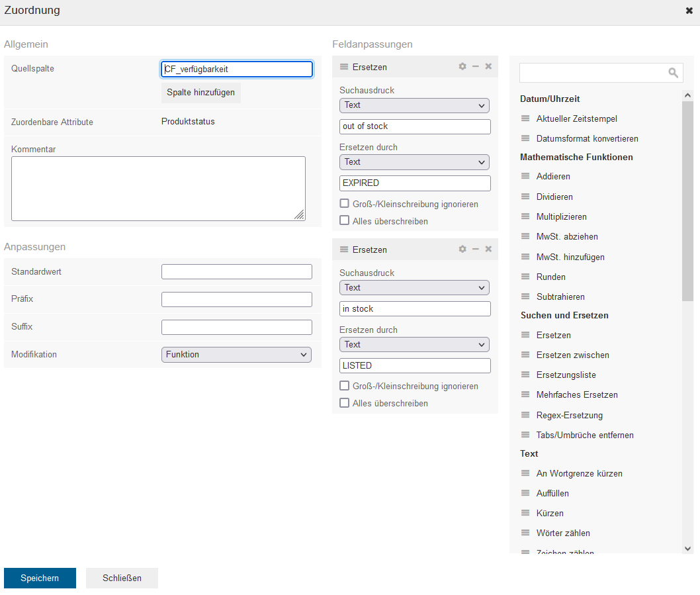
Task: Click handle icon next to Subtrahieren
Action: click(x=525, y=297)
